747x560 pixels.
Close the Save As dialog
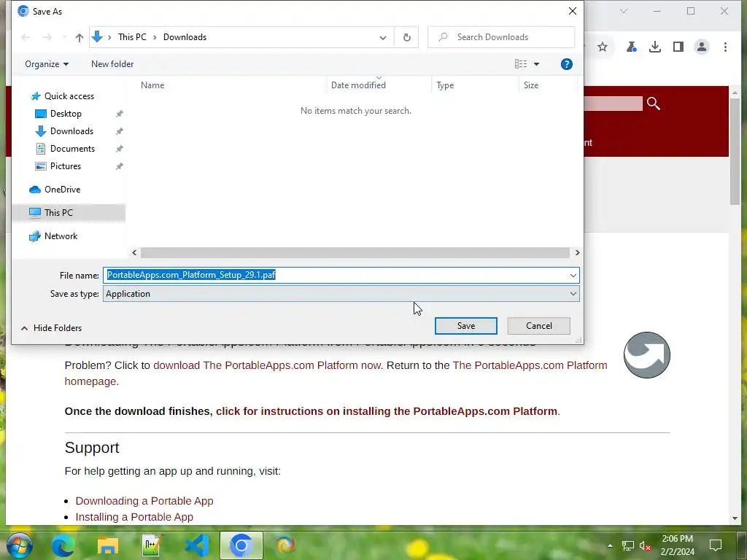pyautogui.click(x=573, y=11)
